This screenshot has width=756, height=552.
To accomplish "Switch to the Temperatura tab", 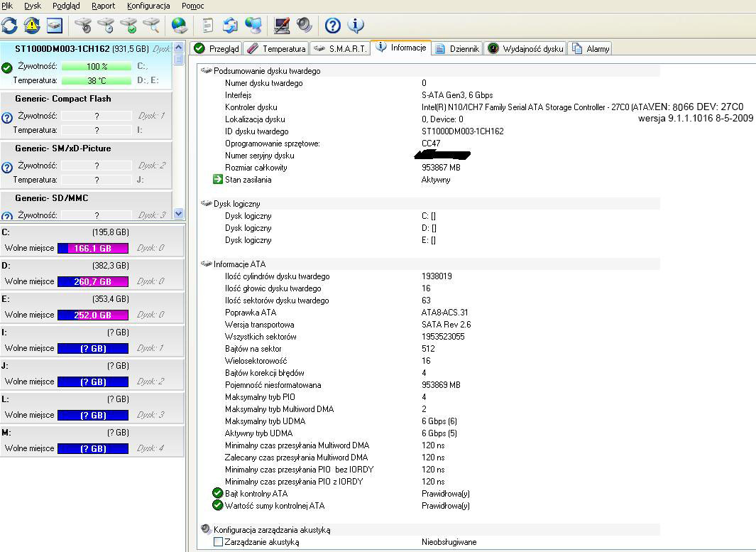I will (276, 48).
